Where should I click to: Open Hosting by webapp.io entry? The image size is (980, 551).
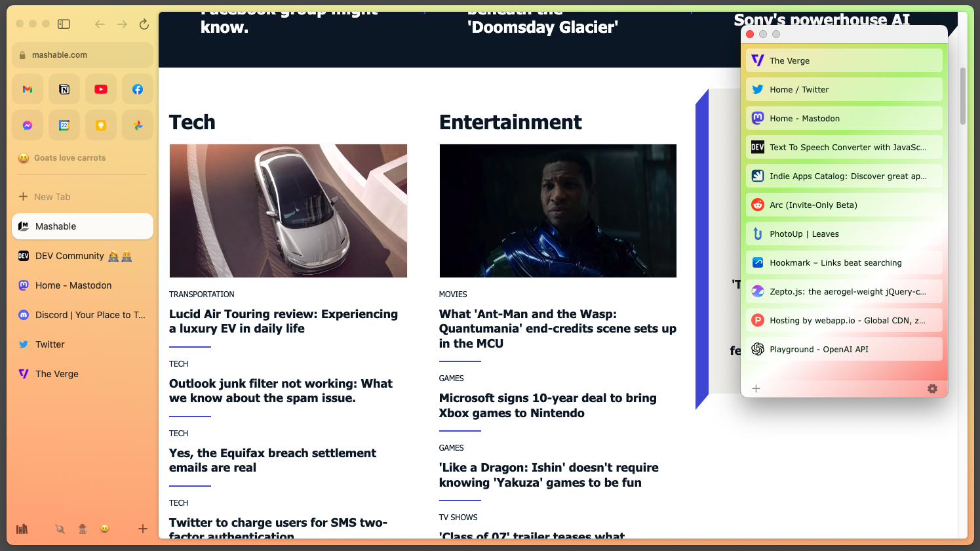[x=844, y=321]
